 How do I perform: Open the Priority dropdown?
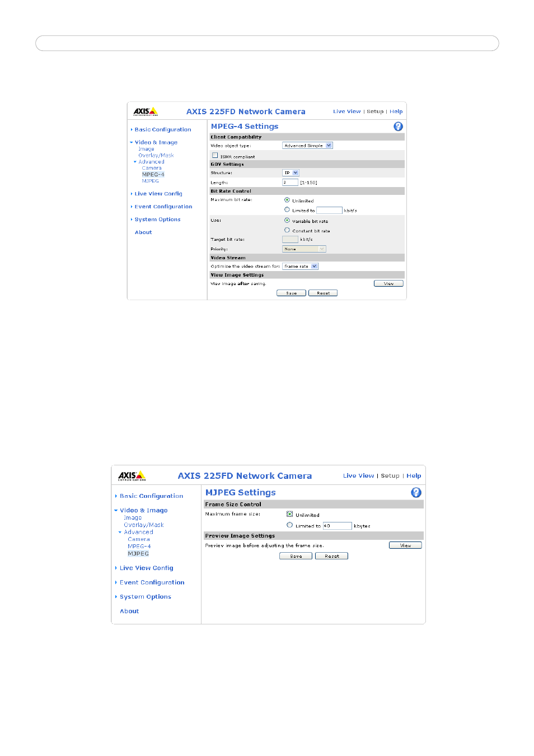pyautogui.click(x=304, y=249)
